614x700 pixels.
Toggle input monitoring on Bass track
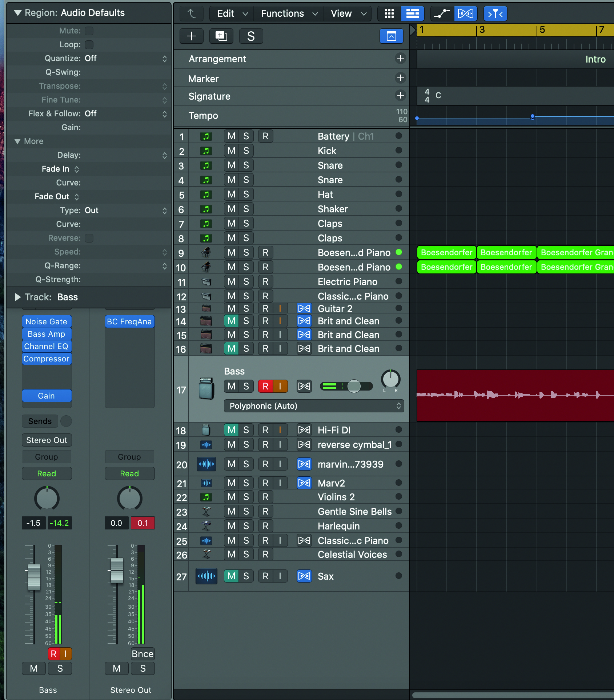click(x=280, y=386)
